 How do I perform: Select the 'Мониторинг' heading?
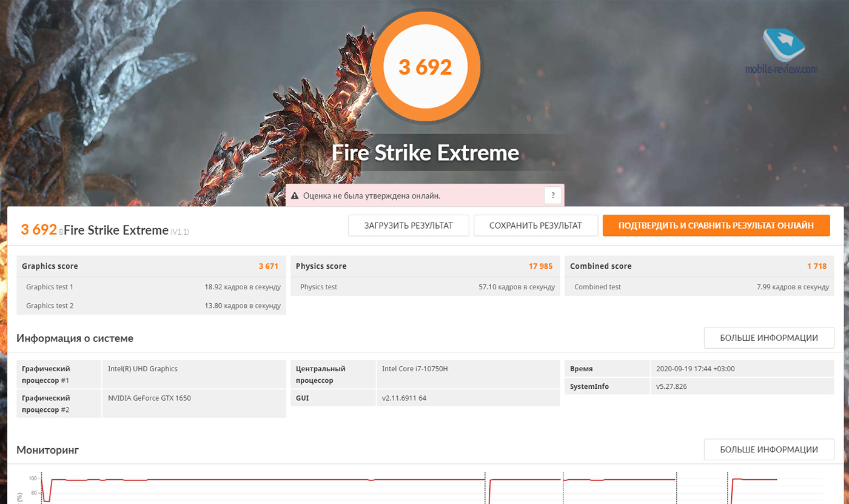(x=48, y=450)
